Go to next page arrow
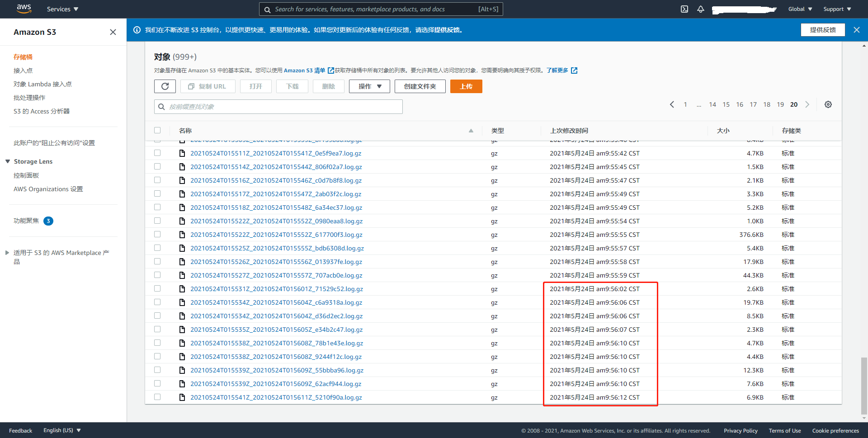The image size is (868, 438). [807, 104]
